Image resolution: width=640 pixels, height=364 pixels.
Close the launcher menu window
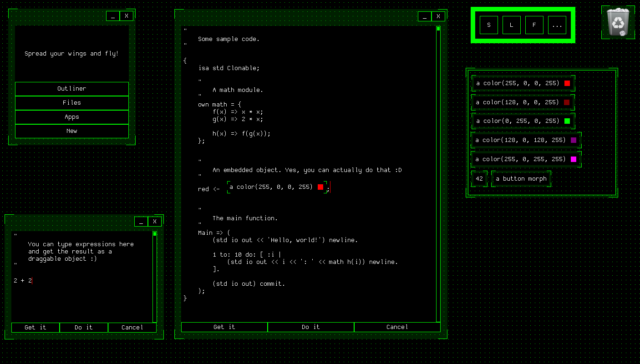127,16
